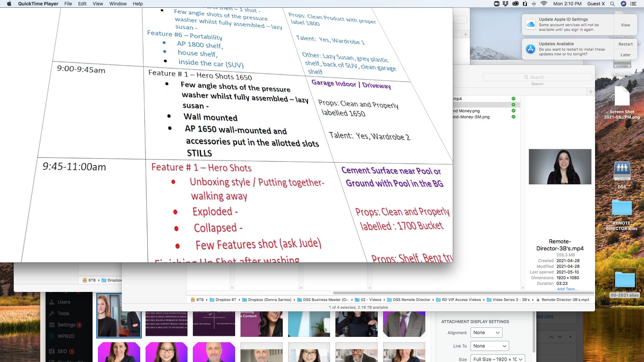Click 02 - Videos folder in path bar

point(368,300)
